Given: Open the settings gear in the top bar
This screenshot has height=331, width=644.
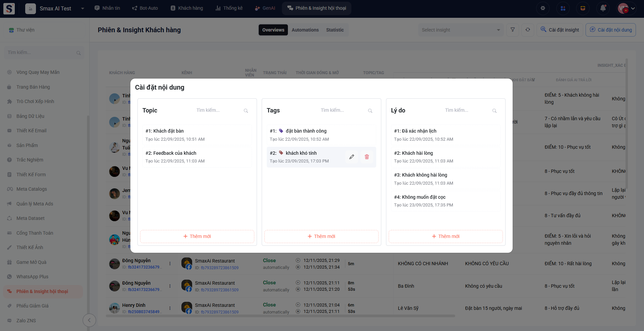Looking at the screenshot, I should pyautogui.click(x=543, y=8).
